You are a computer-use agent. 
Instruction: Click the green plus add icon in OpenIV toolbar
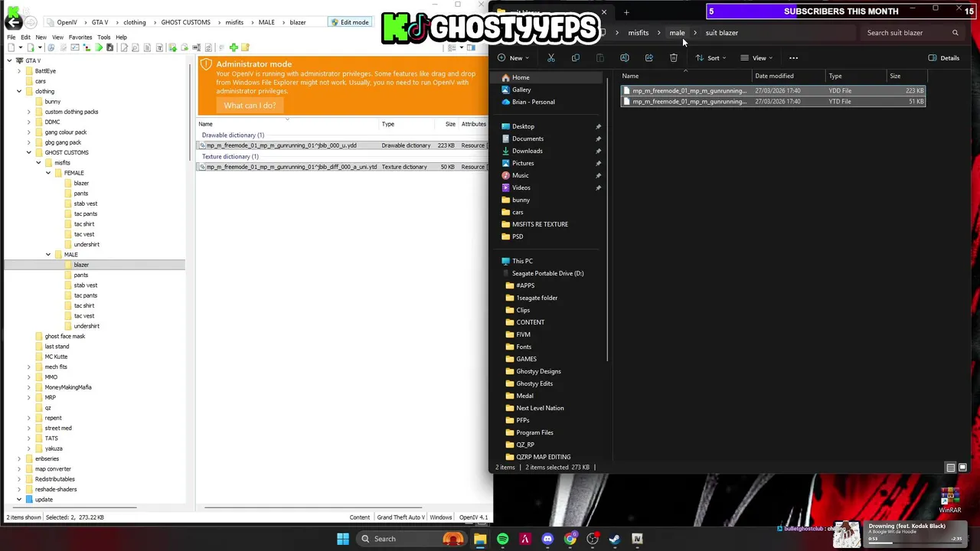pyautogui.click(x=234, y=47)
